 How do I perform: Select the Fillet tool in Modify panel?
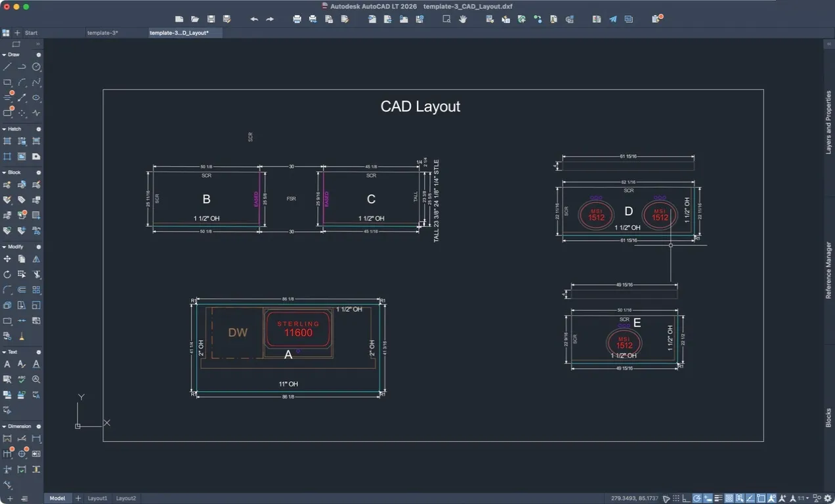pos(7,289)
